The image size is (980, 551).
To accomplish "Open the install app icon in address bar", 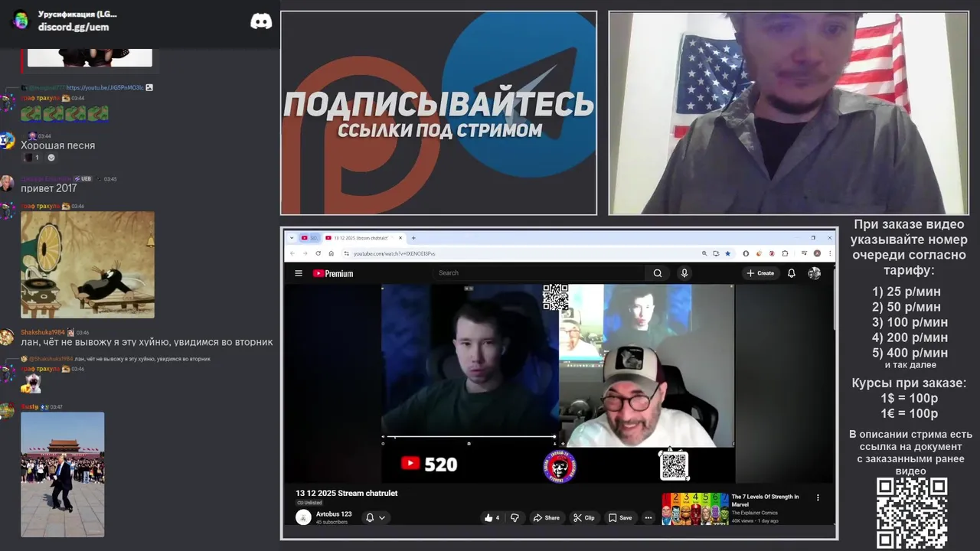I will (x=716, y=253).
